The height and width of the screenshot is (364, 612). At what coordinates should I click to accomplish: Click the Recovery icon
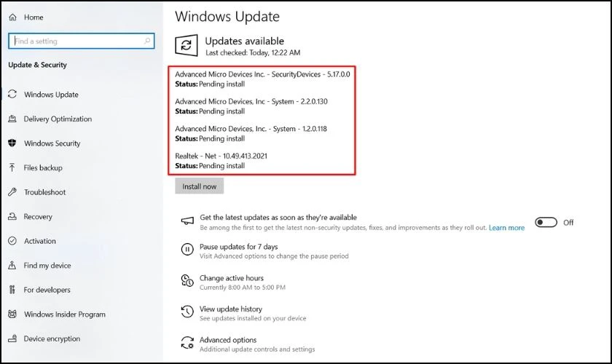click(x=12, y=216)
